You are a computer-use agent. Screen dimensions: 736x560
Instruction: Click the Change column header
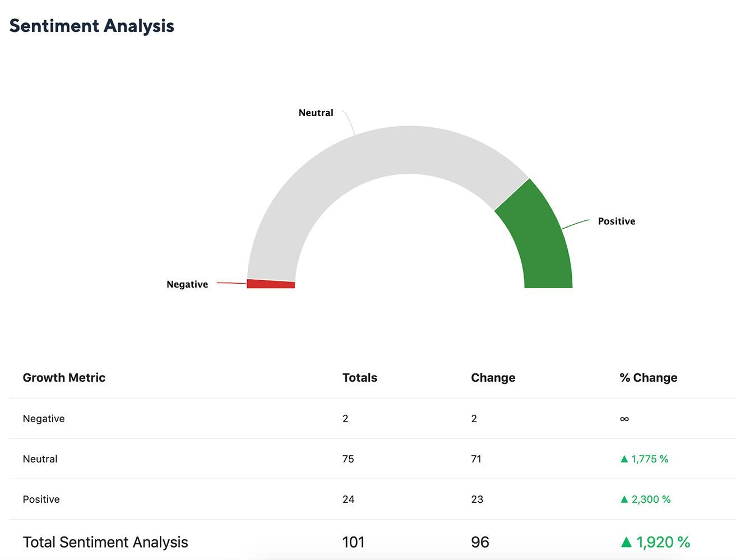(493, 377)
